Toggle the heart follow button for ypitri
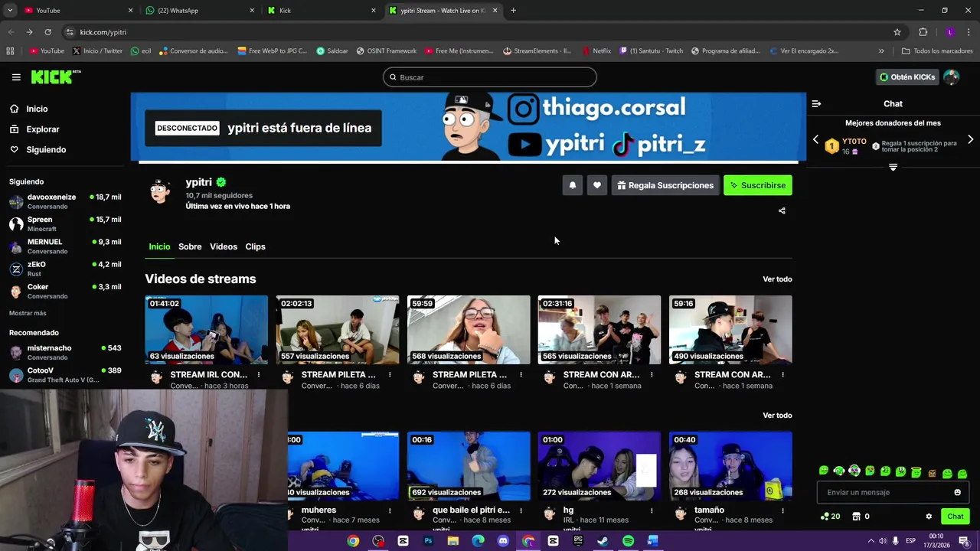 coord(597,185)
